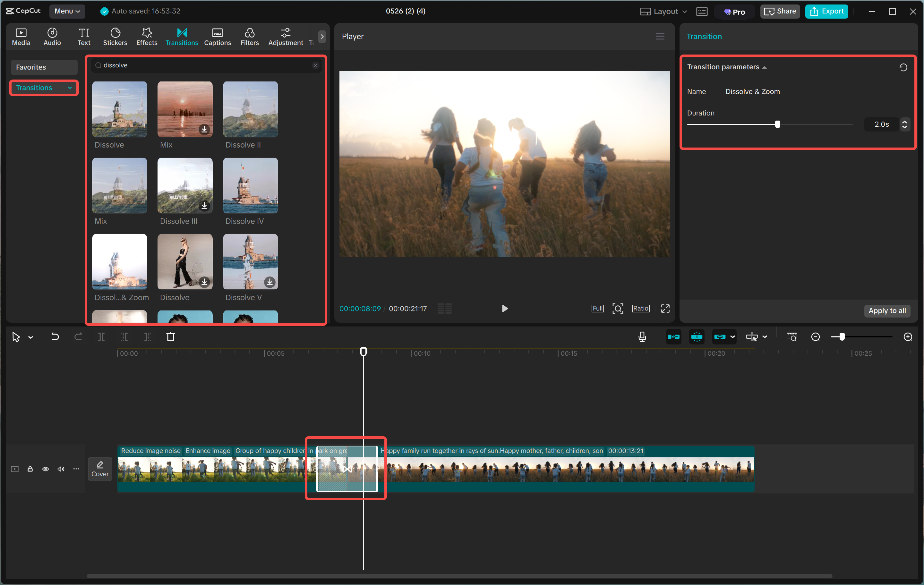Switch to the Favorites category

pyautogui.click(x=44, y=67)
